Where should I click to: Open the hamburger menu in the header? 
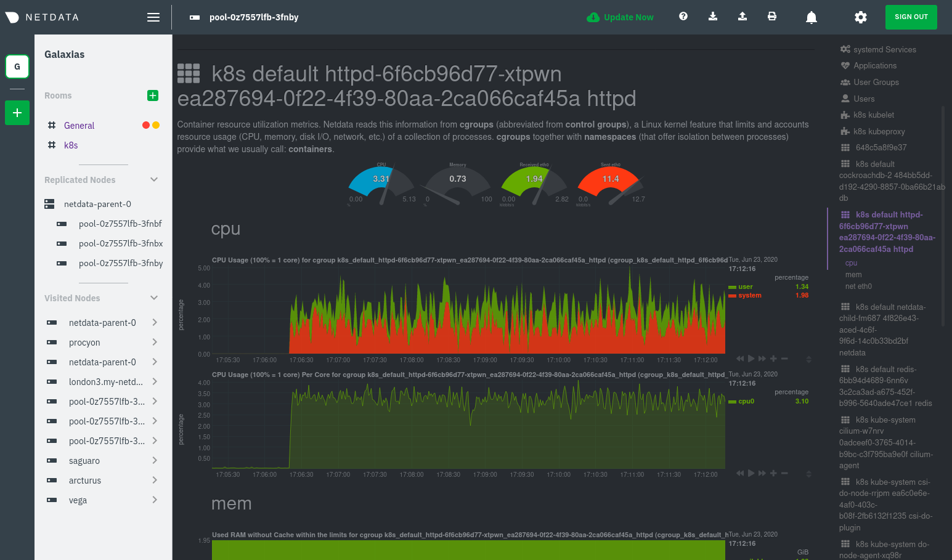(x=153, y=17)
